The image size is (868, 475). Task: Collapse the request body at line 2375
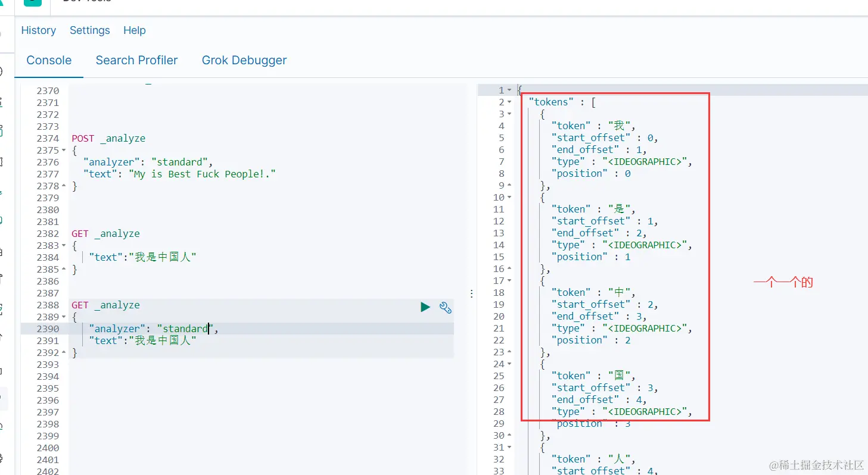click(x=64, y=151)
